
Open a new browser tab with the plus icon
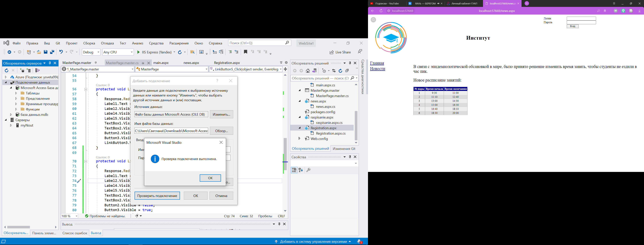point(527,3)
